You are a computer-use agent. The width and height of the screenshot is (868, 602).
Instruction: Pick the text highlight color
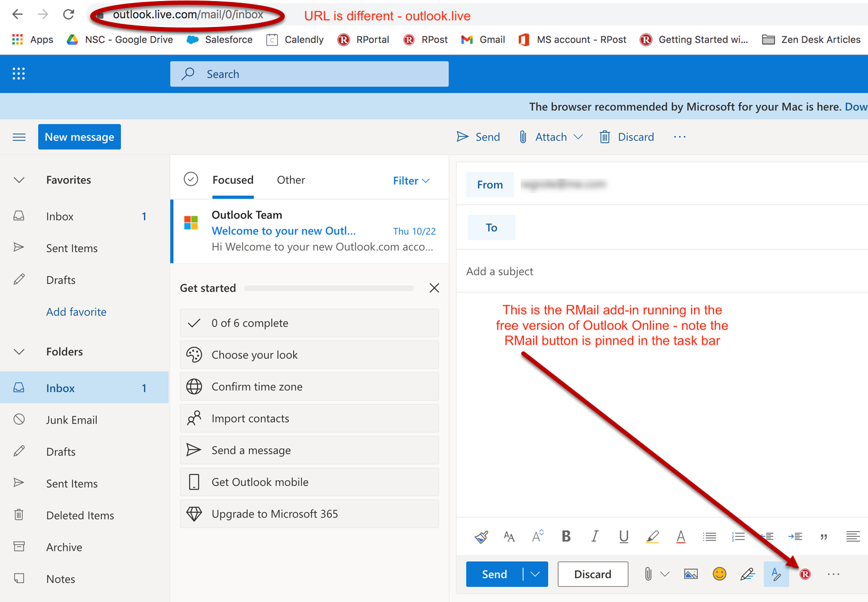click(x=652, y=537)
